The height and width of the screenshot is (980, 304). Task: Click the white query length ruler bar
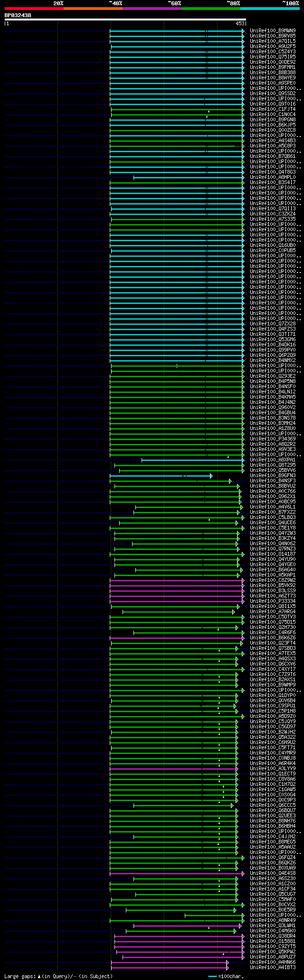[x=125, y=20]
